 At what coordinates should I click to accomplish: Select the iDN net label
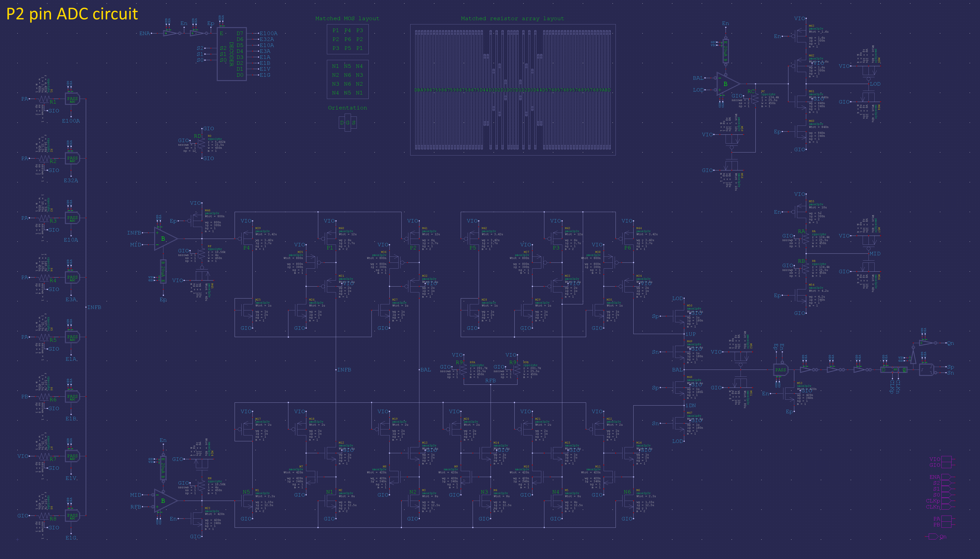pyautogui.click(x=691, y=406)
